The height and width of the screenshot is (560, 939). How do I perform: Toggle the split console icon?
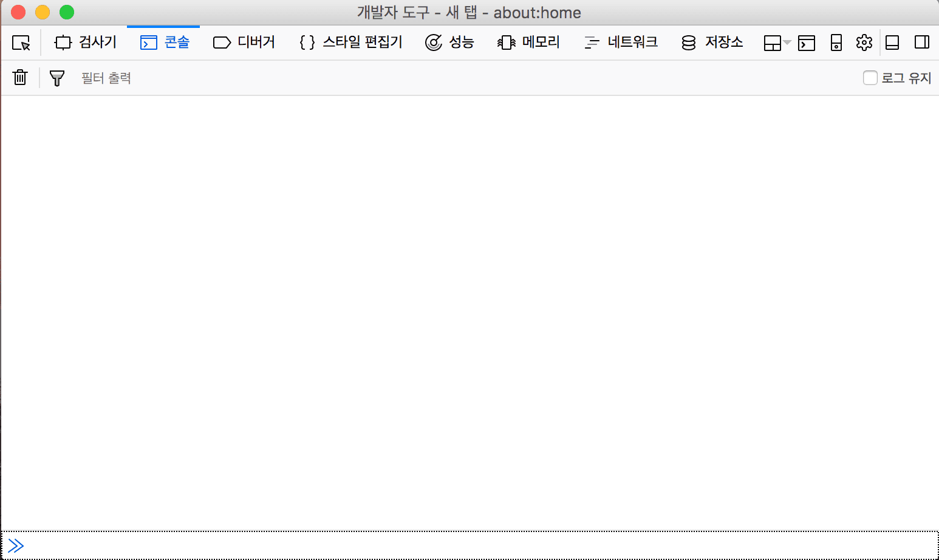point(806,43)
